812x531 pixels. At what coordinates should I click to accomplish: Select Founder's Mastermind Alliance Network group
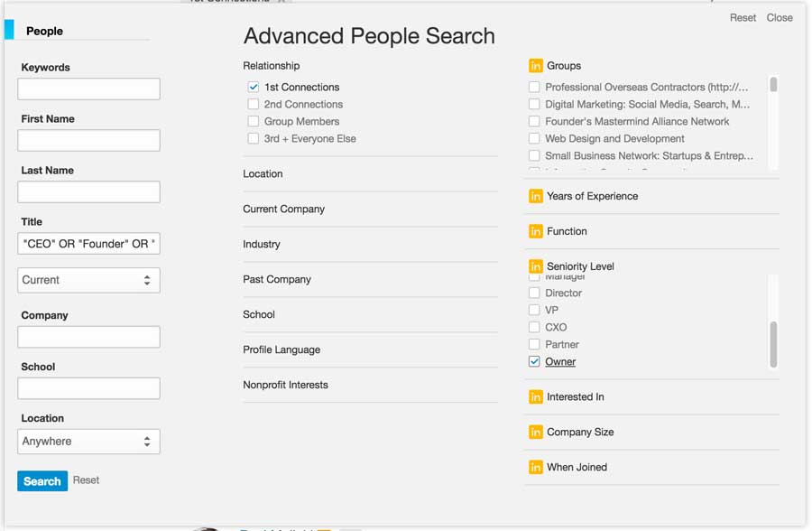point(534,121)
